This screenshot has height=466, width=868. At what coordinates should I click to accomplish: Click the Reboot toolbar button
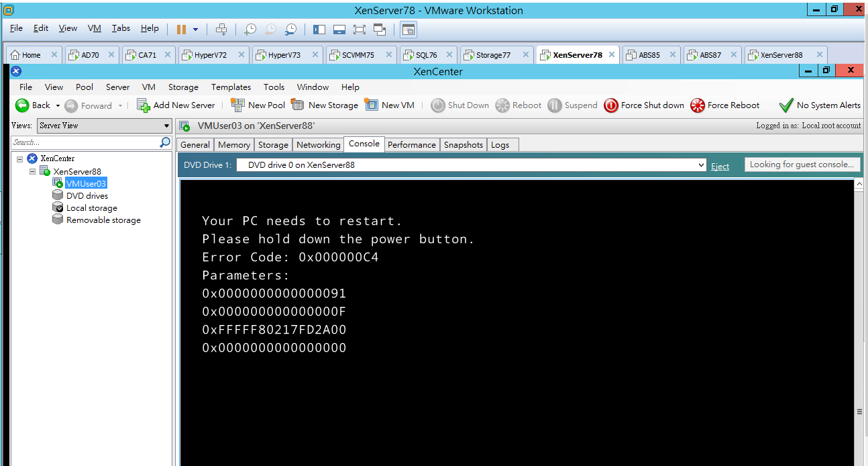(x=519, y=105)
